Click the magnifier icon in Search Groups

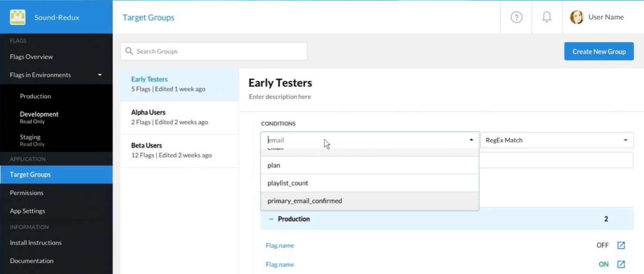click(x=129, y=51)
